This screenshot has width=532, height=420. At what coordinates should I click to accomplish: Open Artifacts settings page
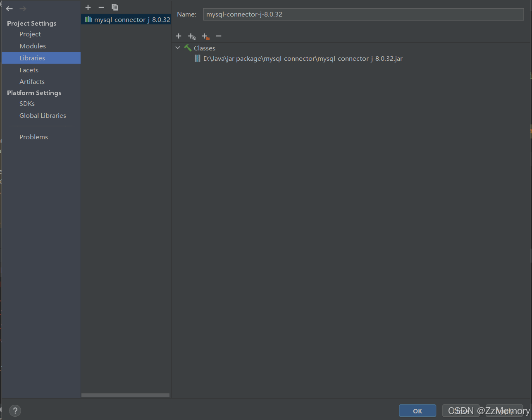(32, 82)
